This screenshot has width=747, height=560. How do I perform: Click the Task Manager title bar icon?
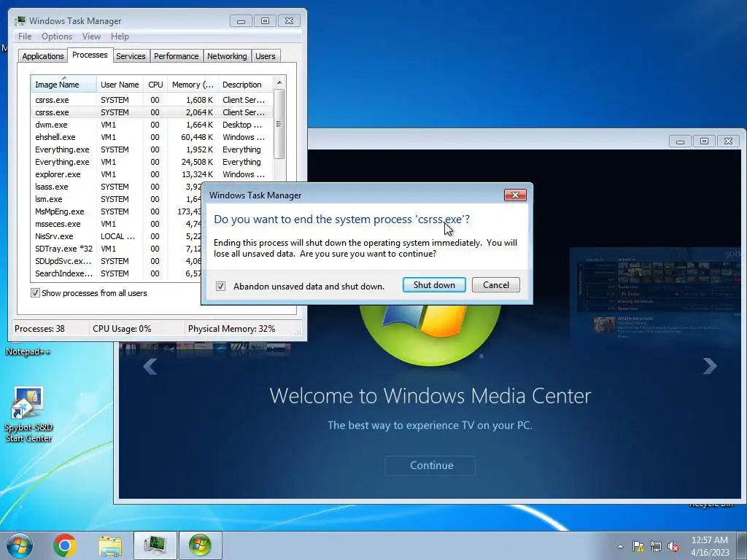point(20,21)
